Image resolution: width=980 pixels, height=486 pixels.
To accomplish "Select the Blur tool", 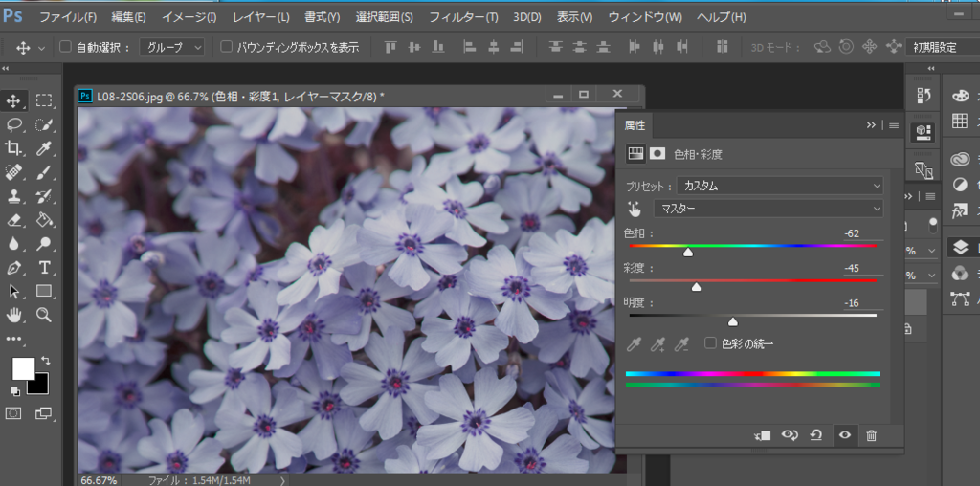I will coord(13,244).
